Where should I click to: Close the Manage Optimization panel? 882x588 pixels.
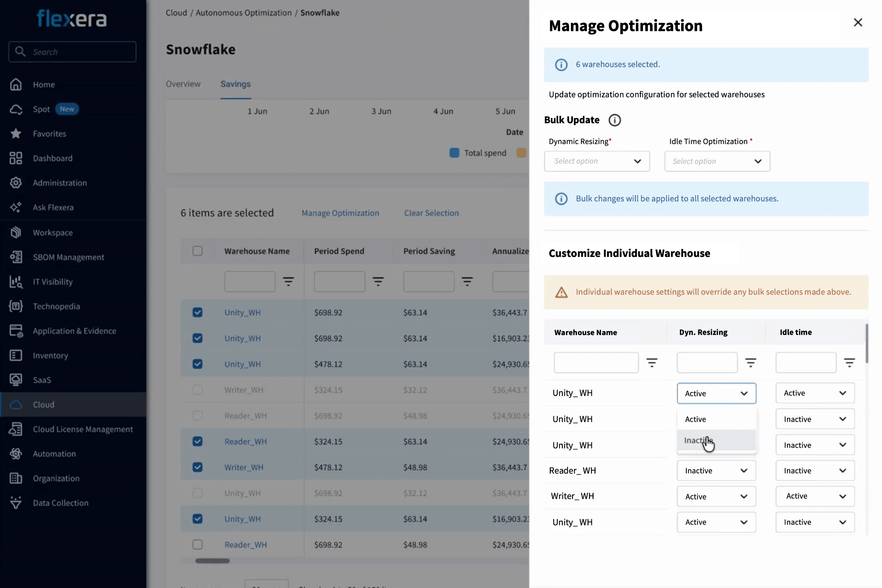point(858,22)
